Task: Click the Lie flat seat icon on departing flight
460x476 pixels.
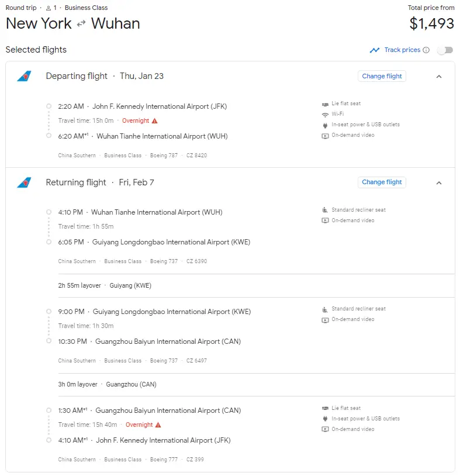Action: pyautogui.click(x=325, y=104)
